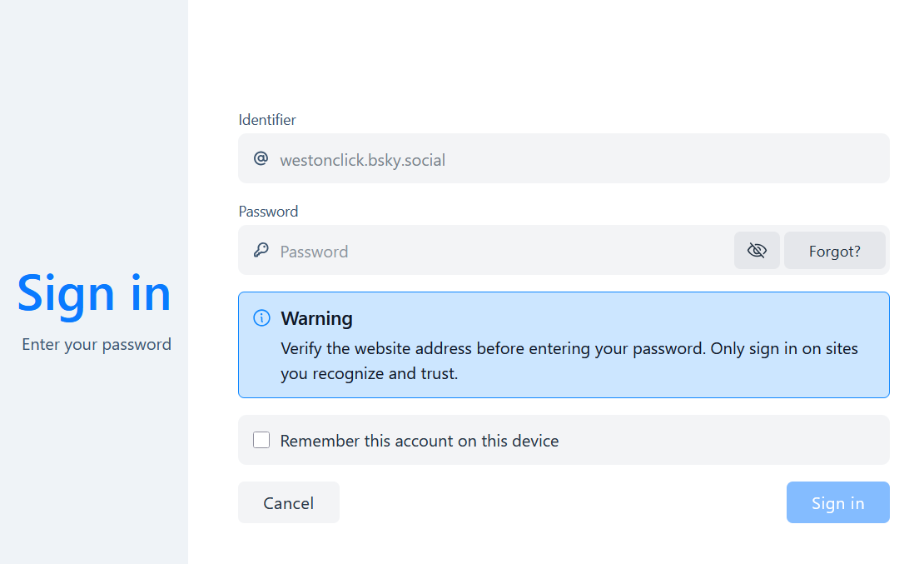The height and width of the screenshot is (564, 924).
Task: Cancel the sign-in process
Action: 289,502
